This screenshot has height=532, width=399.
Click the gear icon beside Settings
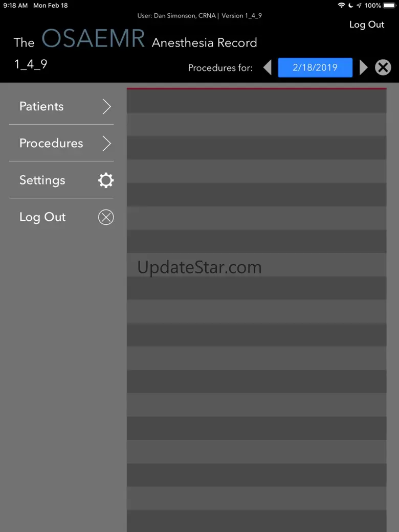(106, 180)
